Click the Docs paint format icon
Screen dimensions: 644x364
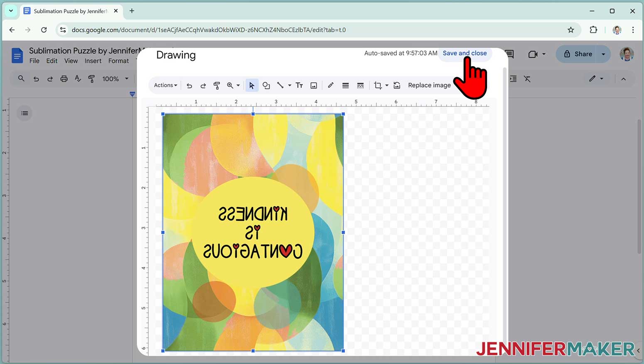pyautogui.click(x=91, y=79)
